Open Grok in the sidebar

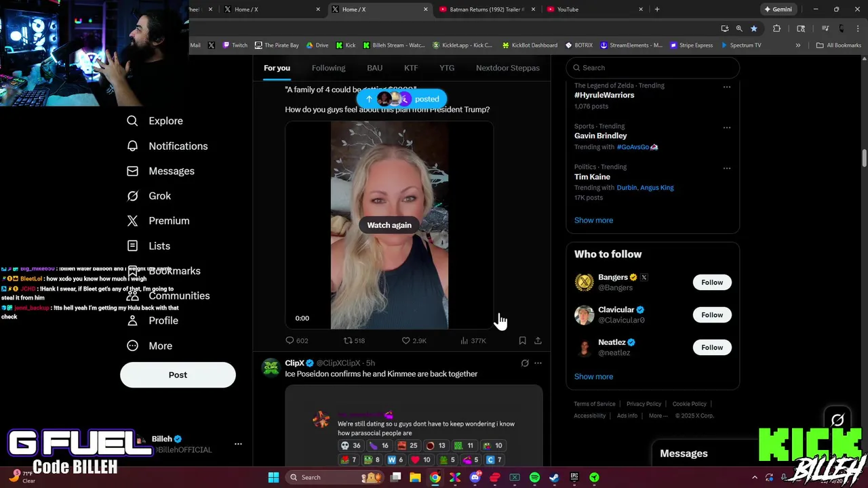click(149, 196)
